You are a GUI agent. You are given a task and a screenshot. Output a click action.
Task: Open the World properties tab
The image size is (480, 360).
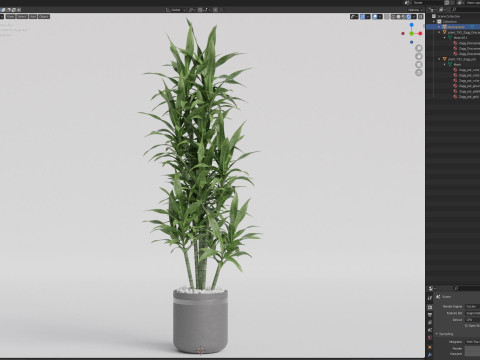pos(430,338)
